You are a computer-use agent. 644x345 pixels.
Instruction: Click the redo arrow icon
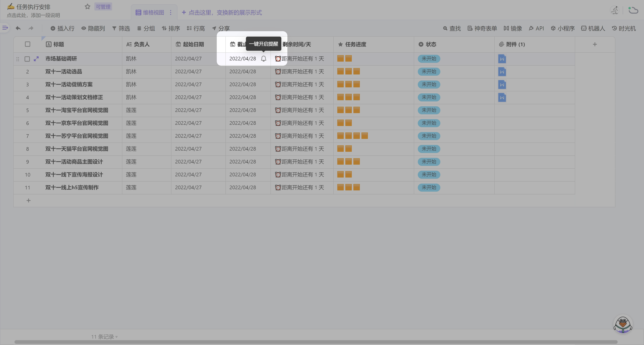pos(31,28)
